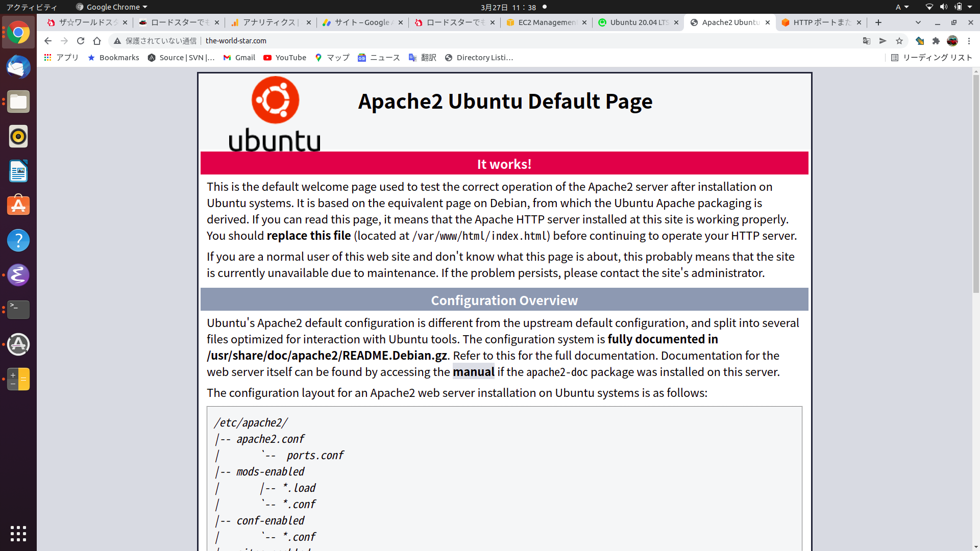Screen dimensions: 980x551
Task: Open input source 'A' menu
Action: (902, 7)
